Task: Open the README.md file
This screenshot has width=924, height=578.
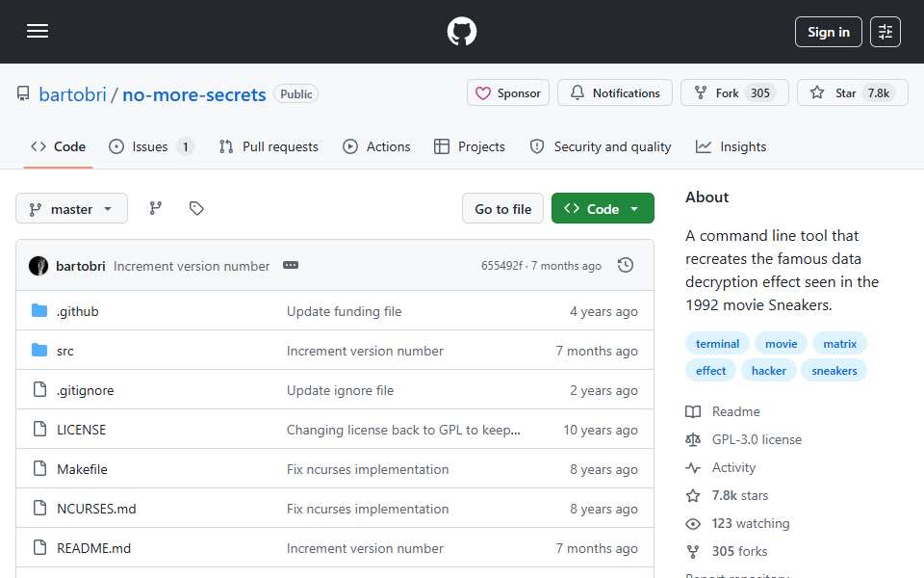Action: (93, 548)
